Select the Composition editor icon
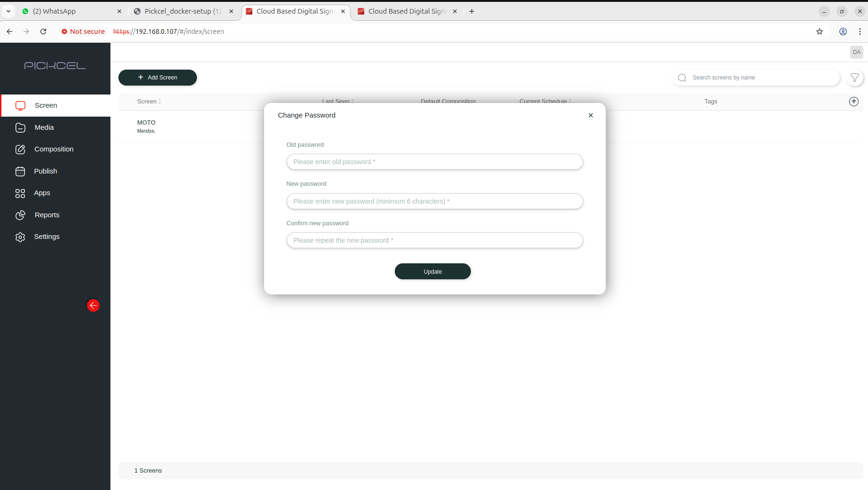This screenshot has height=490, width=868. click(20, 149)
